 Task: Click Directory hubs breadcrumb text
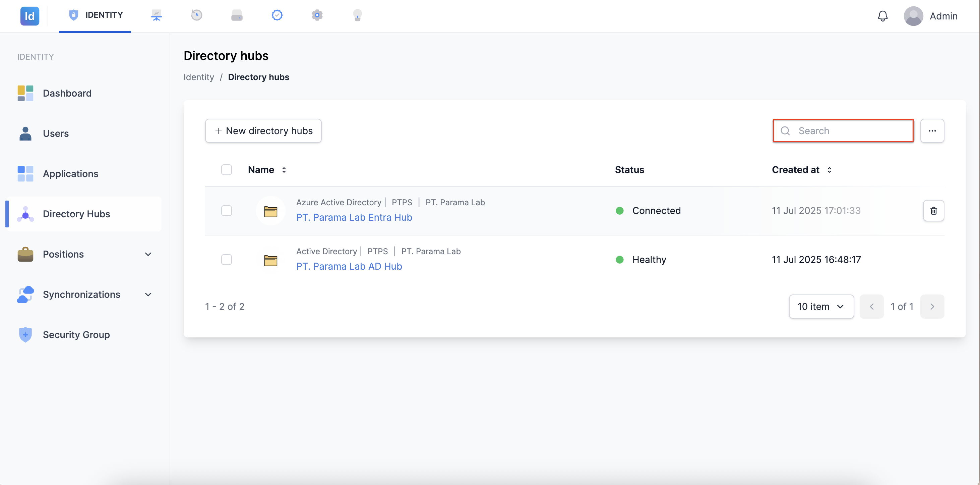click(x=259, y=77)
